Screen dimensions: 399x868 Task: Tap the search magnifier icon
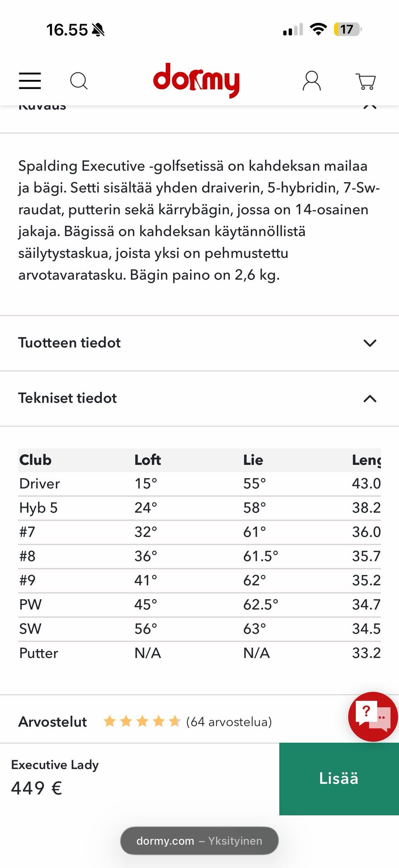point(79,81)
